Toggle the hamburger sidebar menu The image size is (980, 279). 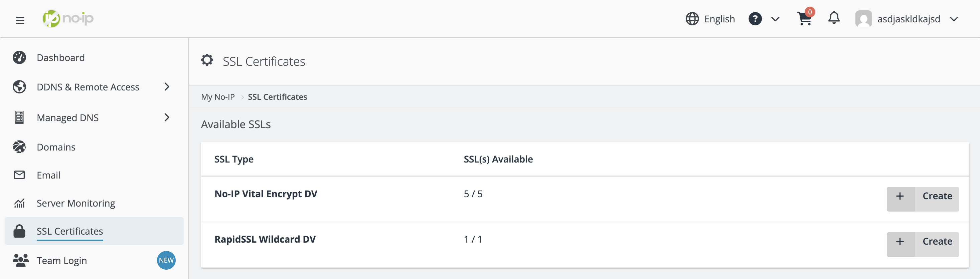click(20, 20)
